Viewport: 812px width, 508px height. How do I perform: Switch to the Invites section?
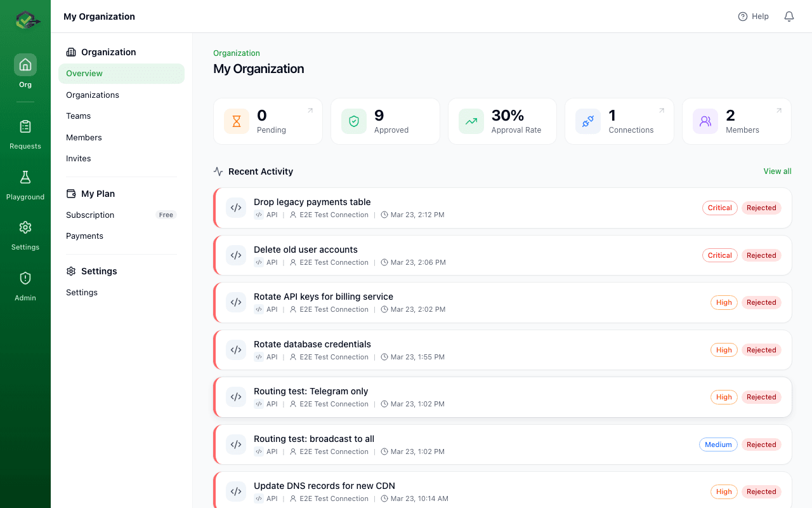pyautogui.click(x=78, y=158)
